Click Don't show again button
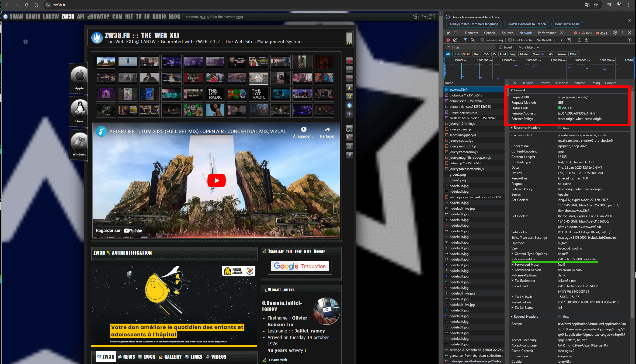Viewport: 636px width, 364px height. coord(567,24)
